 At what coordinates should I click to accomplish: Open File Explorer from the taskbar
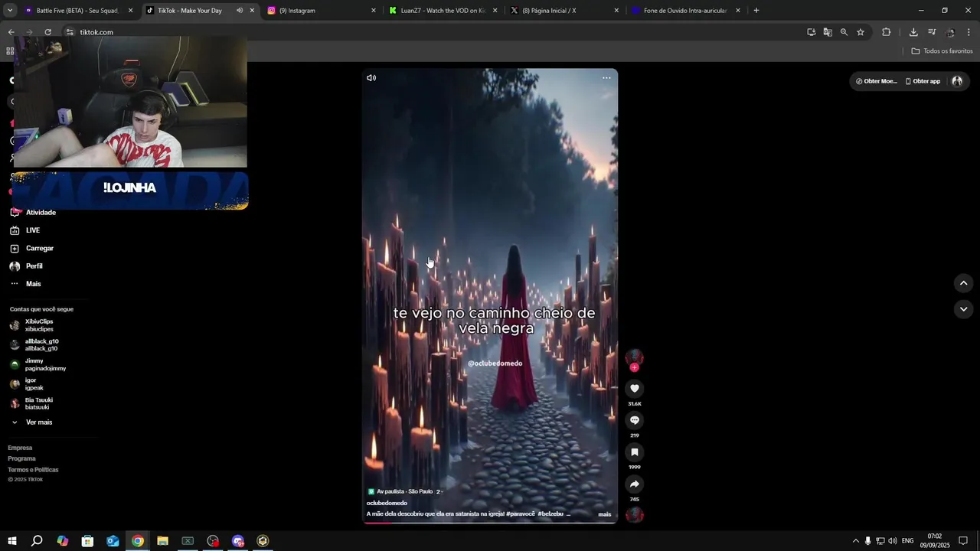pos(162,541)
